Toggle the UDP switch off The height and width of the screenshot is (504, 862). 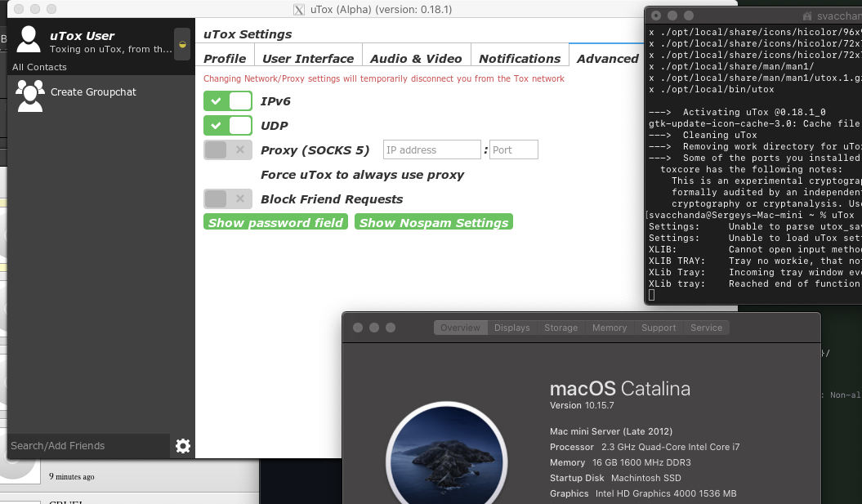coord(228,125)
